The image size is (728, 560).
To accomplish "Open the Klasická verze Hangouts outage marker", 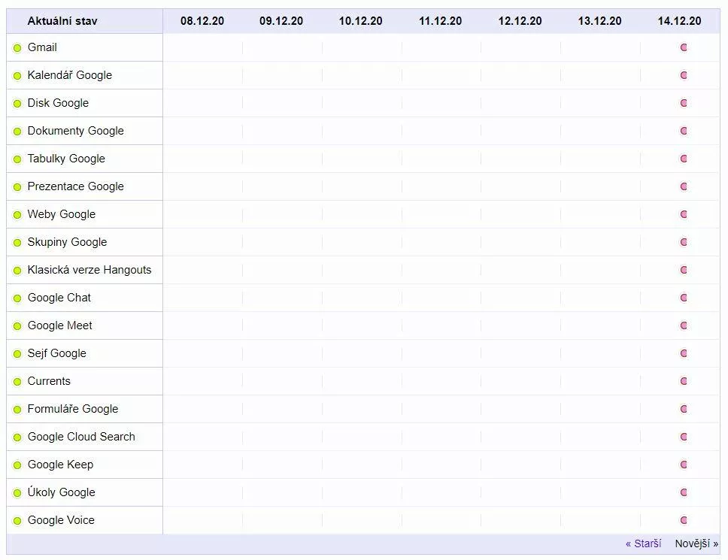I will [684, 270].
